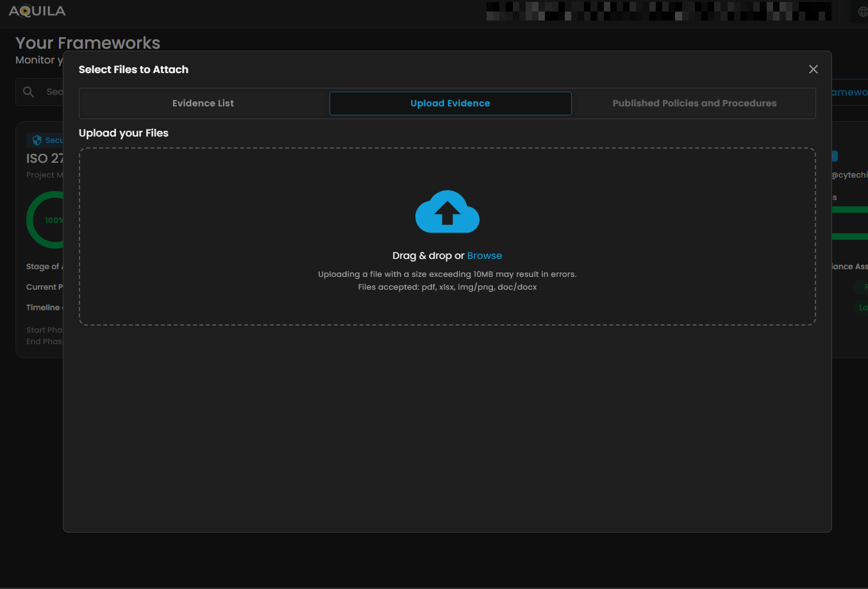Click the frameworks search input field
This screenshot has width=868, height=589.
[54, 92]
